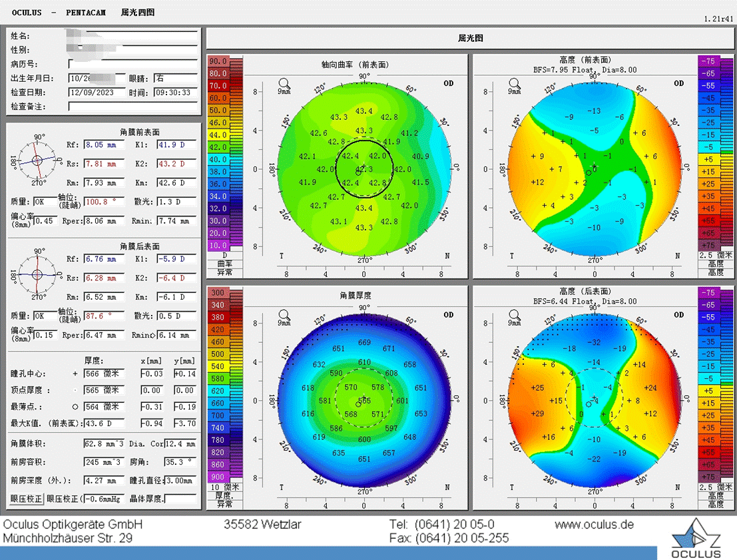The height and width of the screenshot is (560, 737).
Task: Click the 时间 field showing 09:30:33
Action: click(176, 93)
